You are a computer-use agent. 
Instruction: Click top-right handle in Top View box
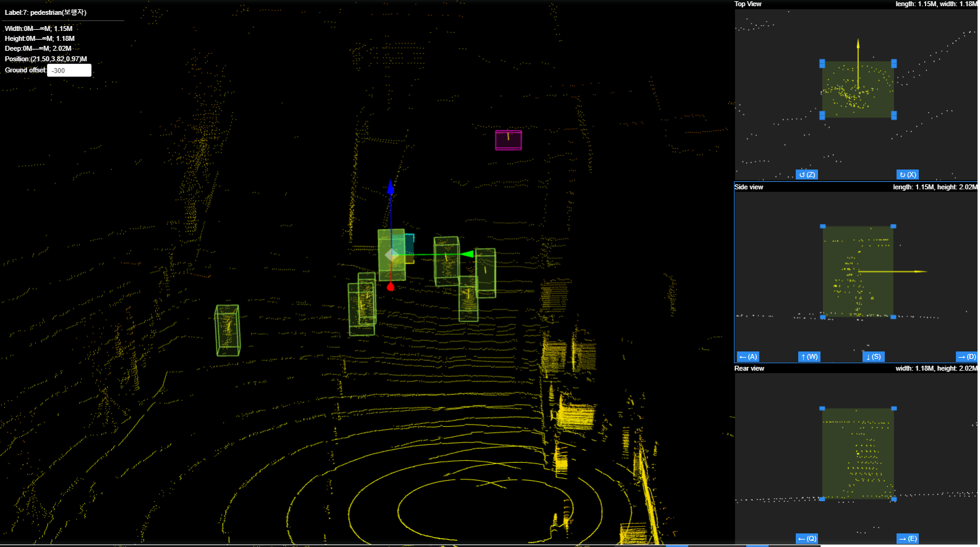point(893,63)
